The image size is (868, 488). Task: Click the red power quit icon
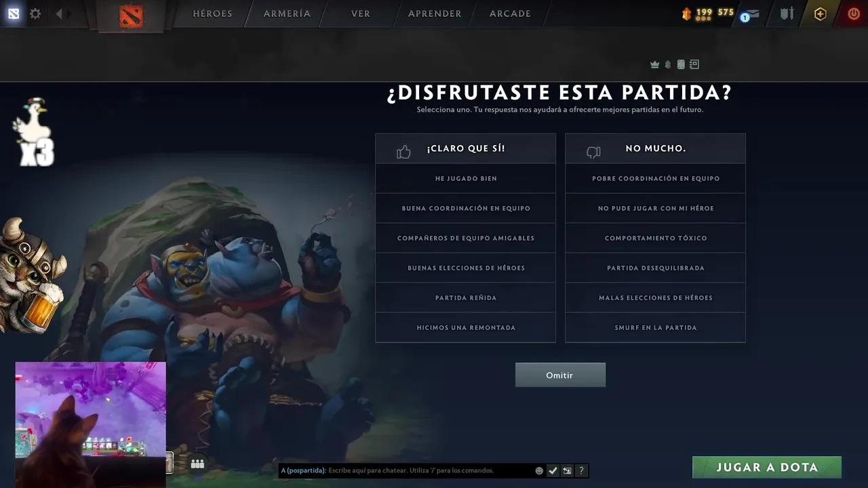point(854,14)
